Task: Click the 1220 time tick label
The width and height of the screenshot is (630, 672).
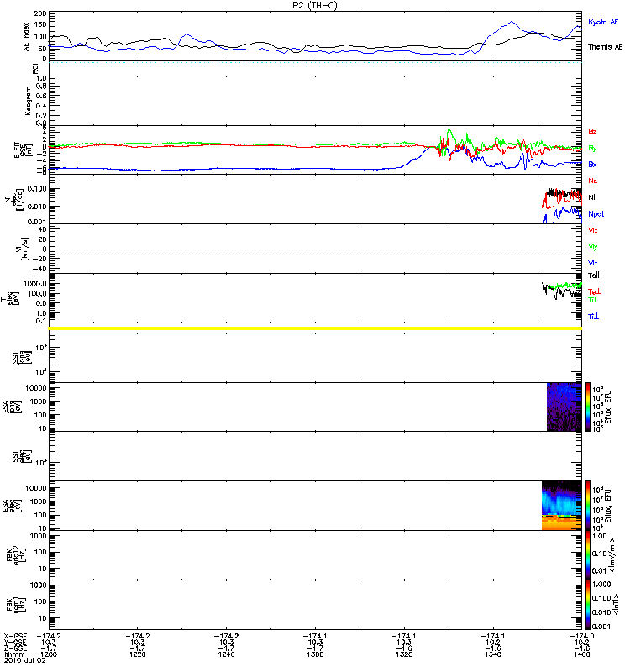Action: 138,654
